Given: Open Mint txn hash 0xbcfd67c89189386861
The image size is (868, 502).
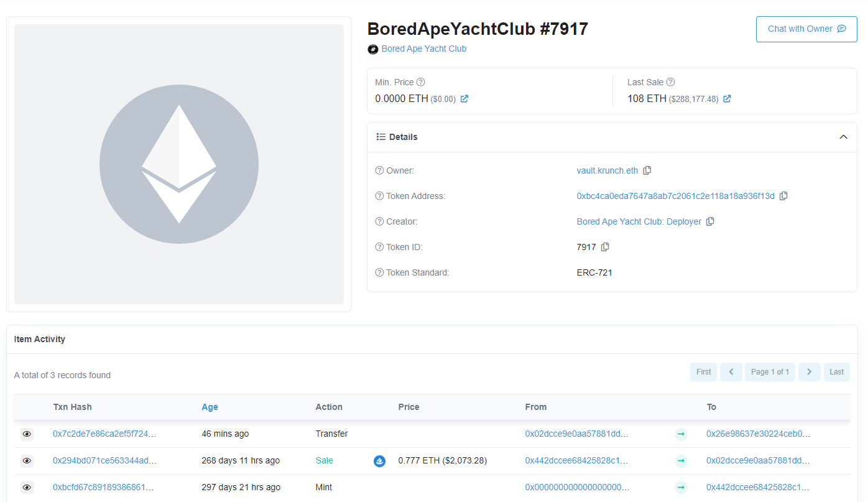Looking at the screenshot, I should tap(103, 487).
